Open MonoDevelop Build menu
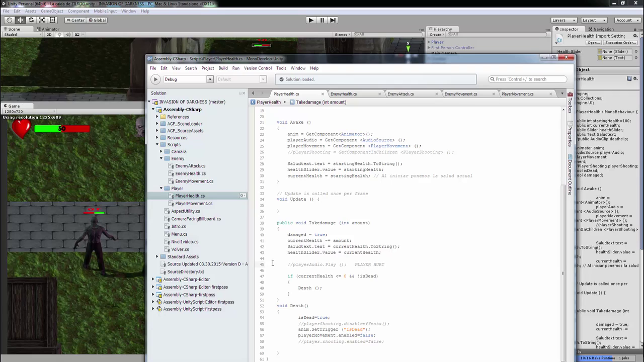The height and width of the screenshot is (362, 644). [223, 68]
